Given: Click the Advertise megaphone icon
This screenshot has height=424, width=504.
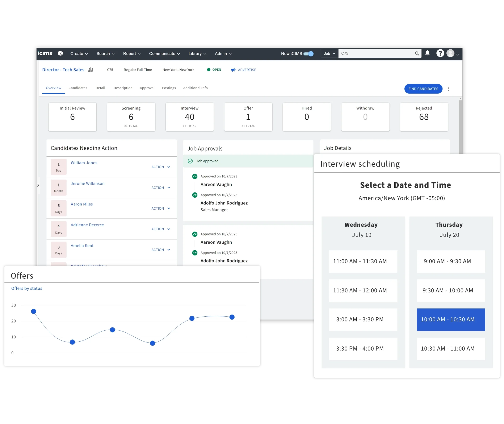Looking at the screenshot, I should pyautogui.click(x=233, y=70).
